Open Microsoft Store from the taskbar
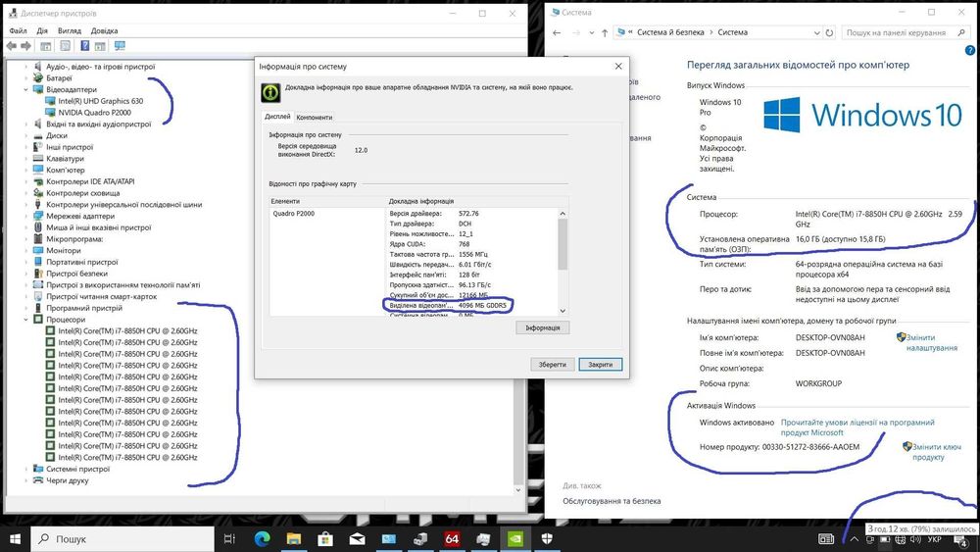The height and width of the screenshot is (552, 980). click(x=325, y=538)
